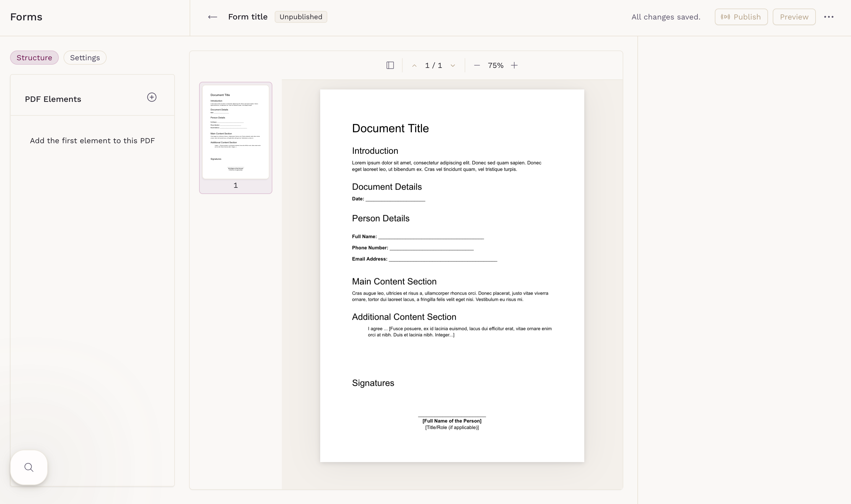The height and width of the screenshot is (504, 851).
Task: Click the Forms heading link
Action: pos(26,17)
